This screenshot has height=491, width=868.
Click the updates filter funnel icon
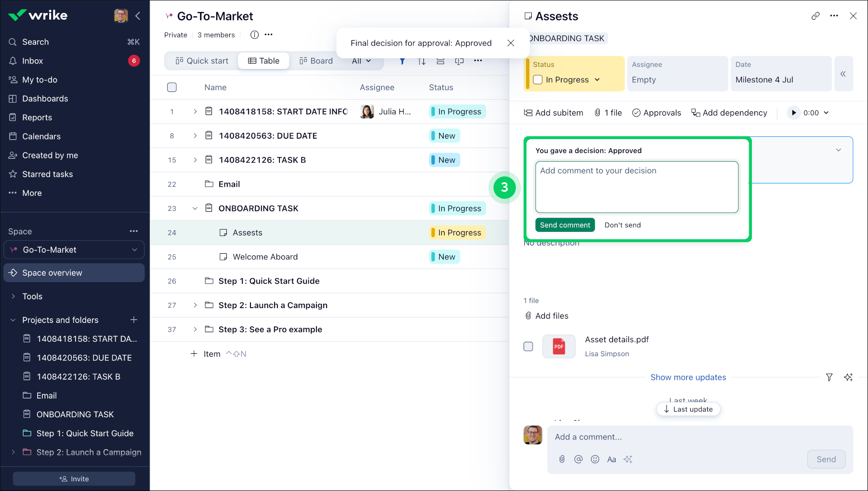pos(829,377)
